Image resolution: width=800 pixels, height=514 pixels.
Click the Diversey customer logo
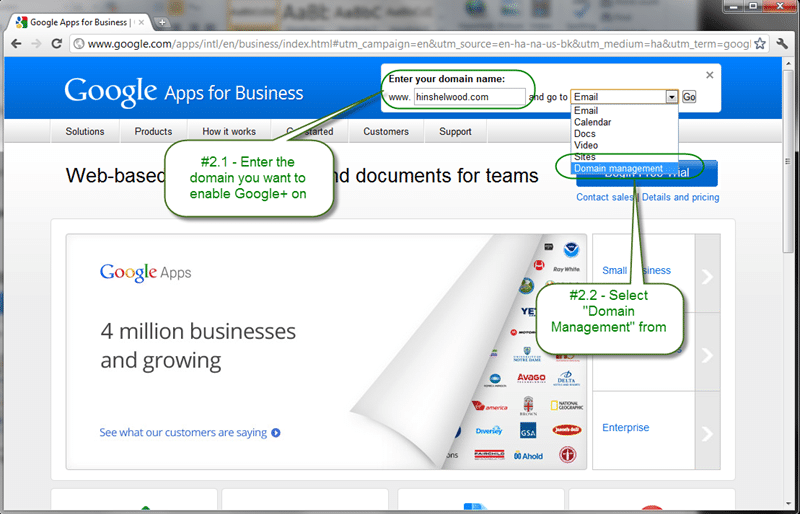click(489, 431)
